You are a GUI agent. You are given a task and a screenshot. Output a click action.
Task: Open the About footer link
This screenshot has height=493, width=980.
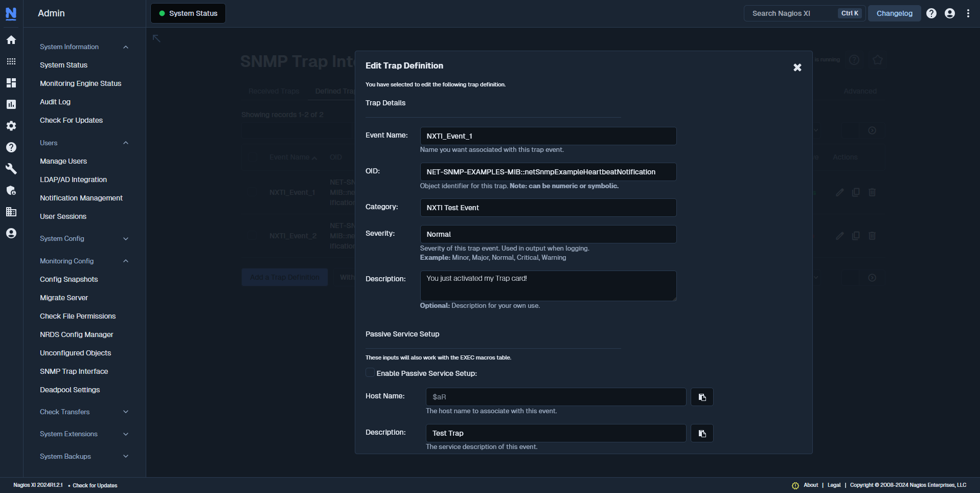tap(811, 485)
